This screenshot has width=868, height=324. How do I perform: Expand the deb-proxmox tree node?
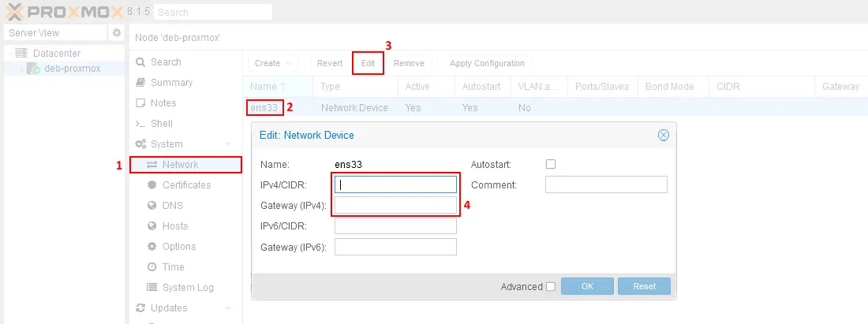pyautogui.click(x=23, y=69)
